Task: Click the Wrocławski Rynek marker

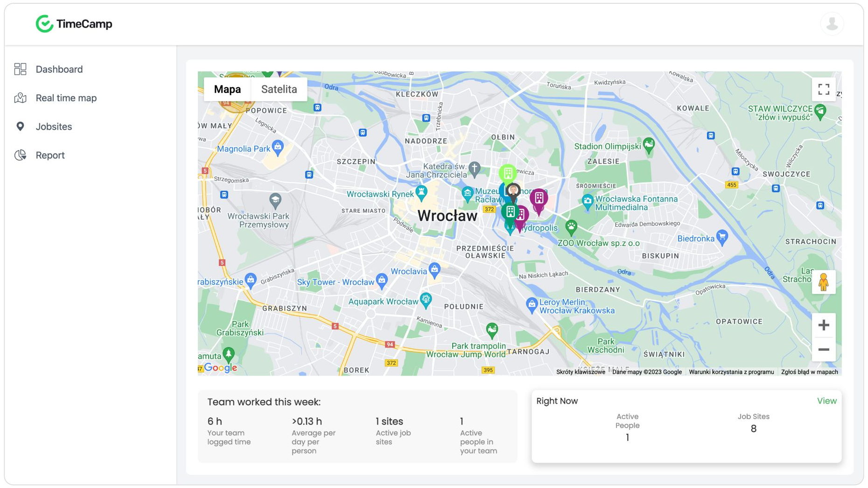Action: click(421, 193)
